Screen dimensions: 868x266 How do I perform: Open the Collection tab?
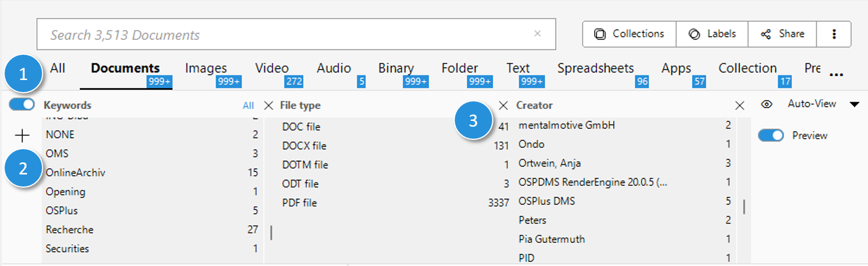coord(748,69)
